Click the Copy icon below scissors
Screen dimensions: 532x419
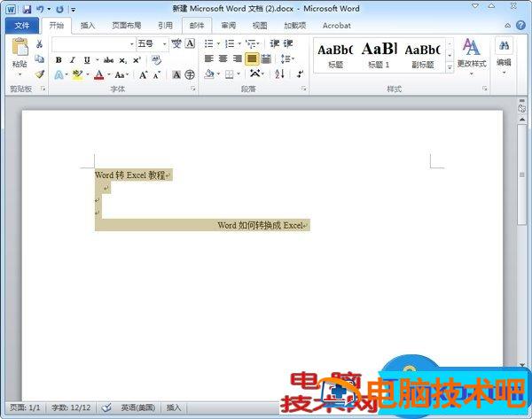click(x=39, y=58)
